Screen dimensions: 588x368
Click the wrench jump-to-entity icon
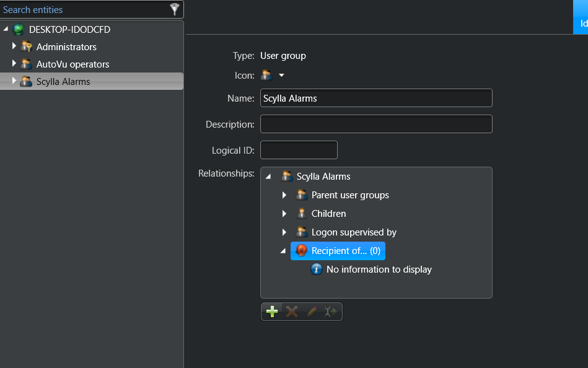(x=331, y=312)
